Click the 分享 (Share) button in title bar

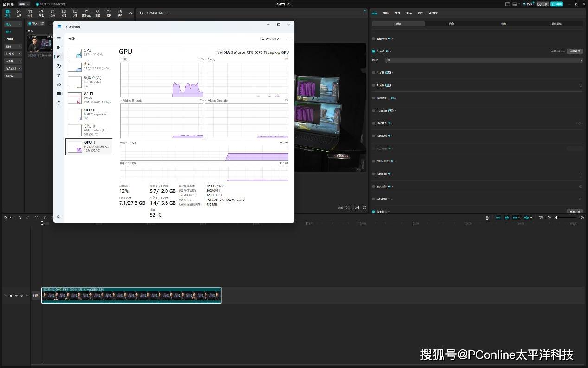click(x=542, y=4)
